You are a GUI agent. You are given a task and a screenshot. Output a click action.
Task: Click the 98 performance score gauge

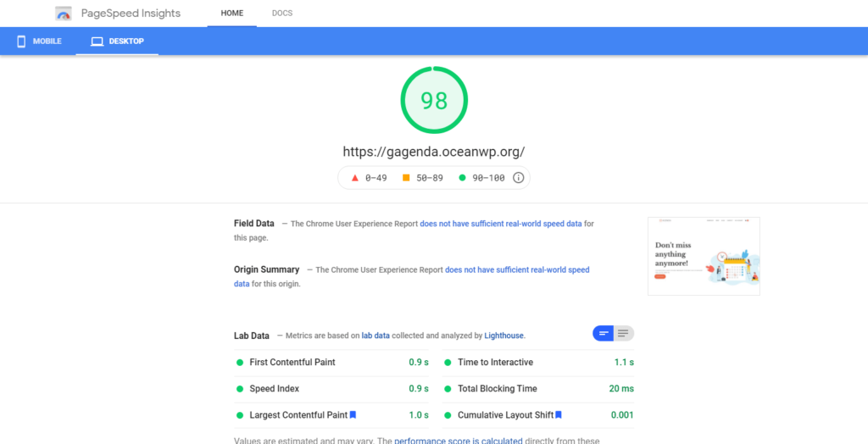tap(434, 100)
